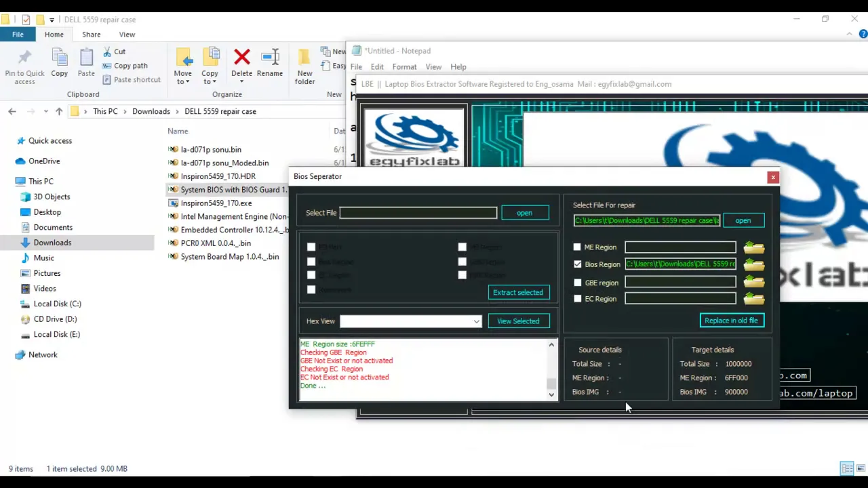
Task: Select file la-d071p sonu_Moded.bin
Action: (224, 163)
